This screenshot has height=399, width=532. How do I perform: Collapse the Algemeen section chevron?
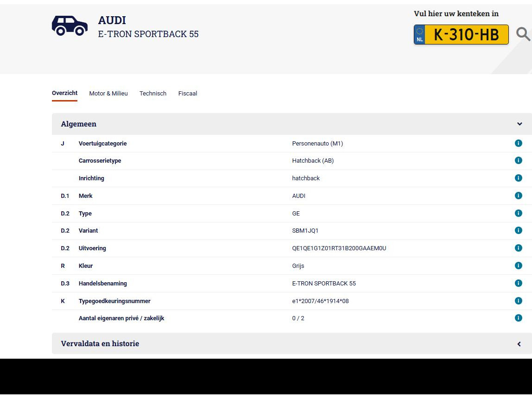click(x=519, y=124)
